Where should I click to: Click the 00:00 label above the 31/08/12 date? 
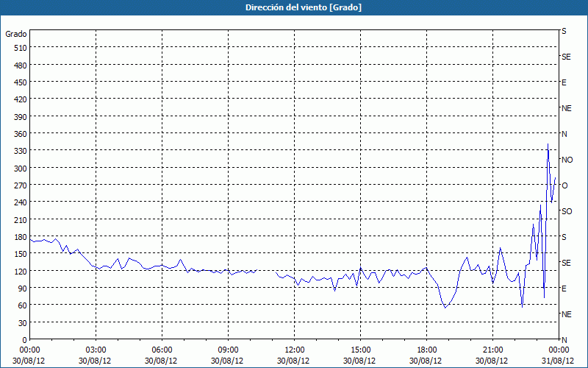coord(559,350)
